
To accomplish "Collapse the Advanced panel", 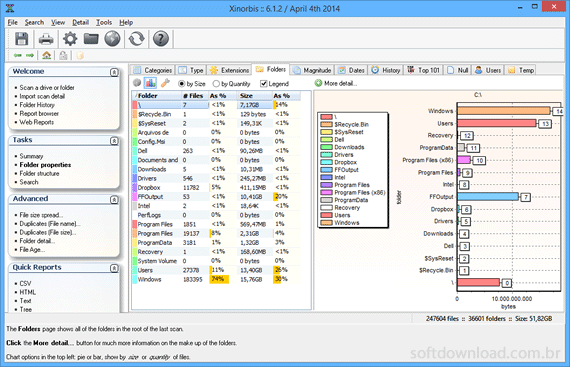I will point(114,199).
